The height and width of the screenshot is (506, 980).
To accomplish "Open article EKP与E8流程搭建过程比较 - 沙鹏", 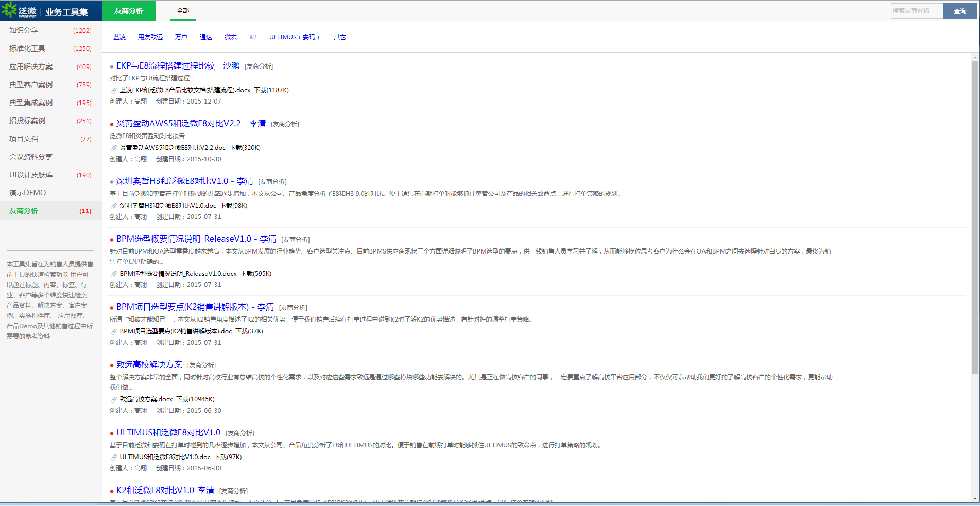I will click(x=178, y=66).
